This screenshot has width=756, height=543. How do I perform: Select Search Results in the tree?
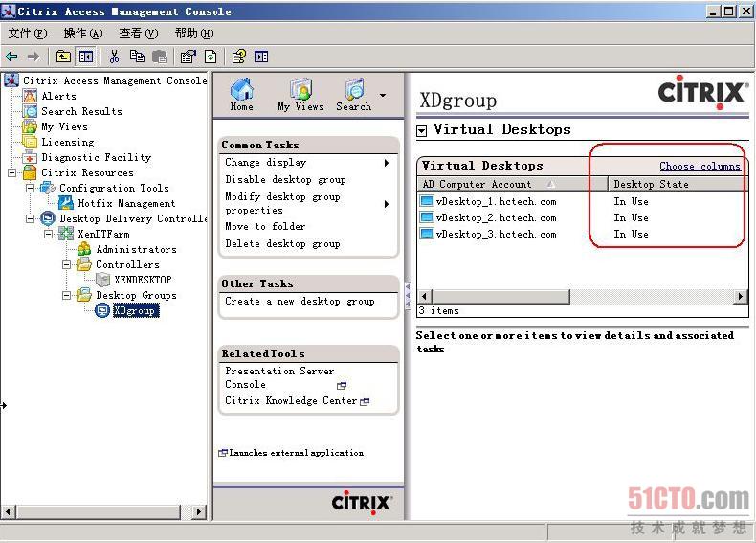81,111
